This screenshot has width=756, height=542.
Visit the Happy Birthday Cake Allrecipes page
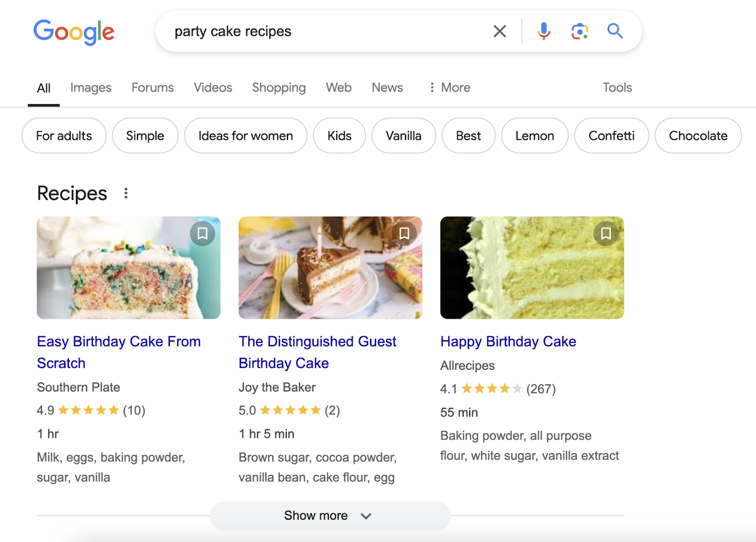point(508,341)
